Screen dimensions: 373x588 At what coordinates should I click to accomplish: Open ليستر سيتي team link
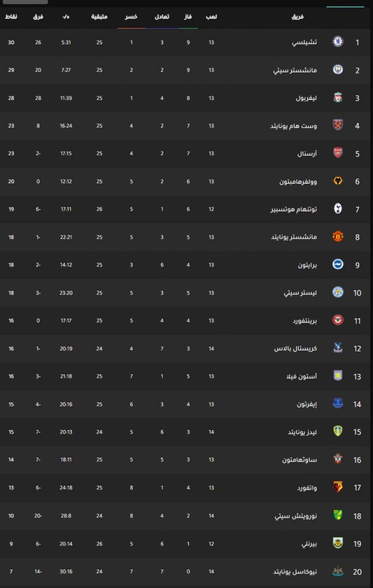coord(300,293)
